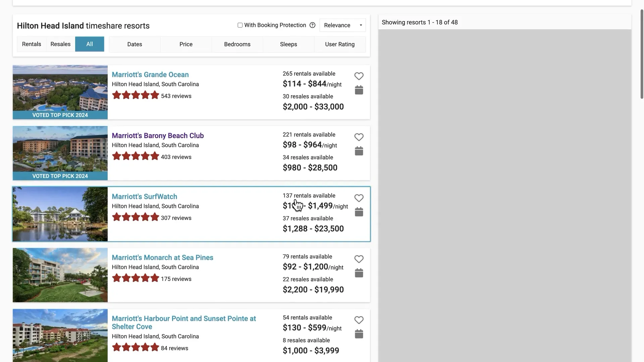The image size is (644, 362).
Task: Open the Dates filter
Action: (135, 44)
